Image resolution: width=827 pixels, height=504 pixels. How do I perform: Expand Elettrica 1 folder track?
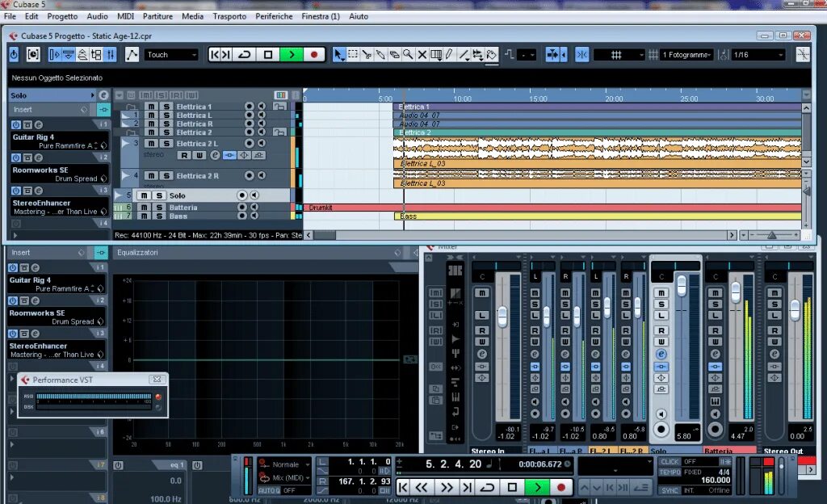pyautogui.click(x=131, y=107)
